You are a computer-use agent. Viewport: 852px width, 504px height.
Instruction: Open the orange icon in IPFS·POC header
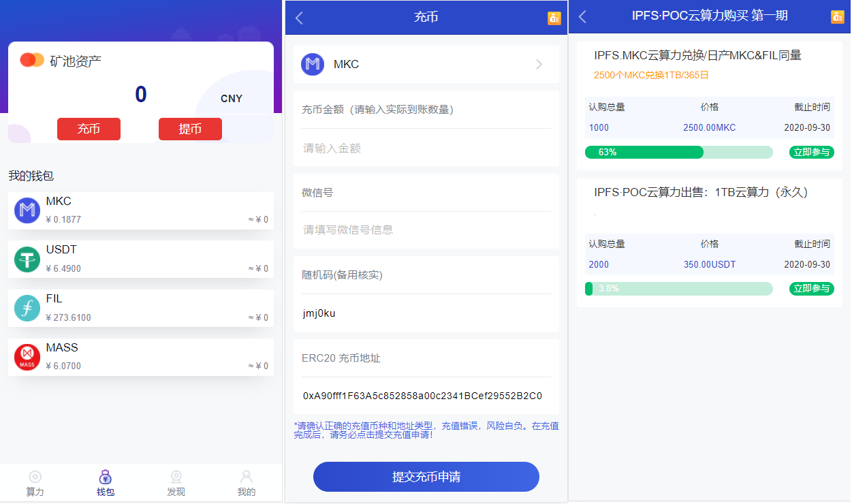[837, 17]
